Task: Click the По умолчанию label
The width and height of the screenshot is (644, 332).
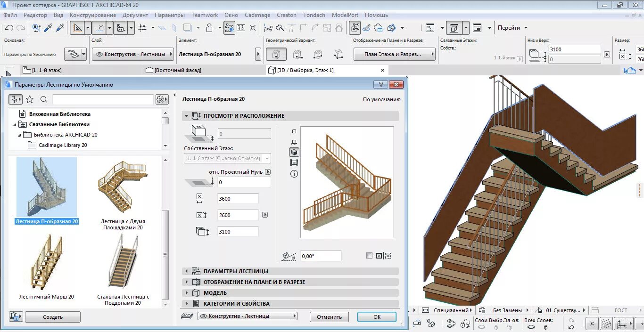Action: coord(381,99)
